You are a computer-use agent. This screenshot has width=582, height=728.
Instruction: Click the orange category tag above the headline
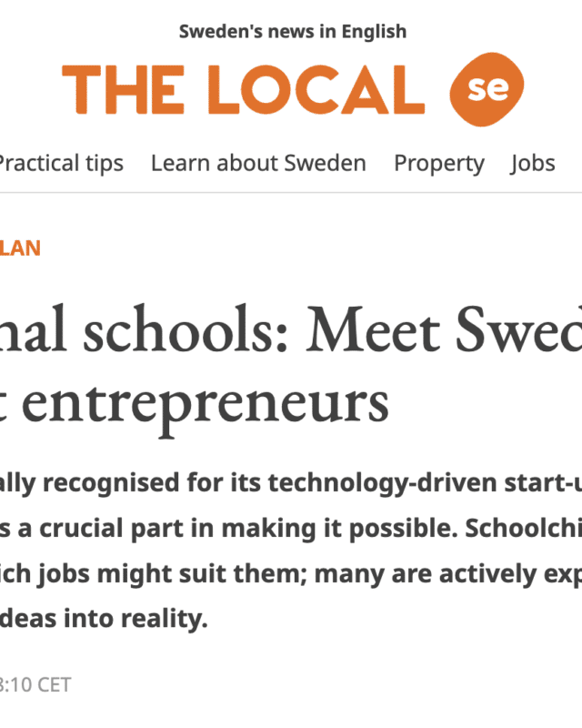20,248
